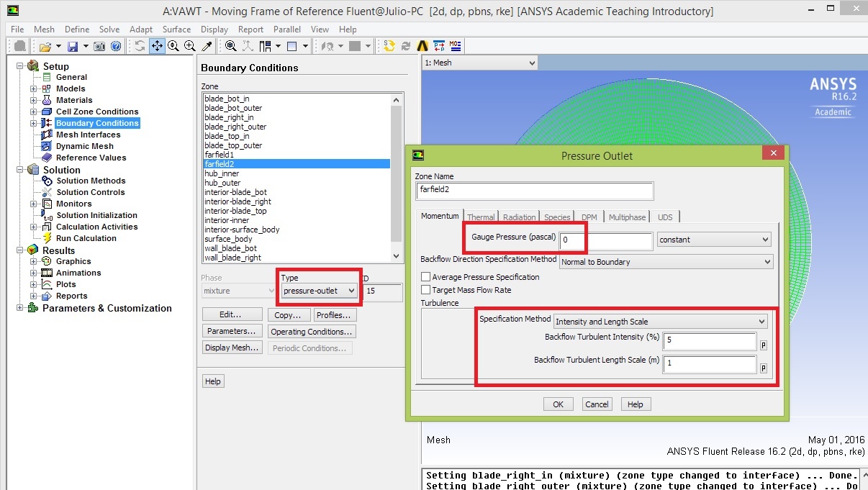Enable Average Pressure Specification checkbox
This screenshot has width=868, height=490.
426,277
